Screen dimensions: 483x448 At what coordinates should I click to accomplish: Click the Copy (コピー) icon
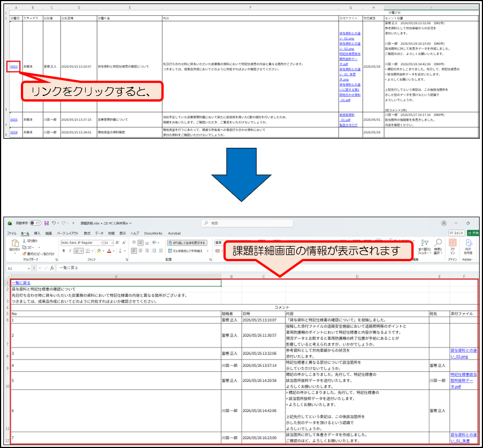(24, 247)
